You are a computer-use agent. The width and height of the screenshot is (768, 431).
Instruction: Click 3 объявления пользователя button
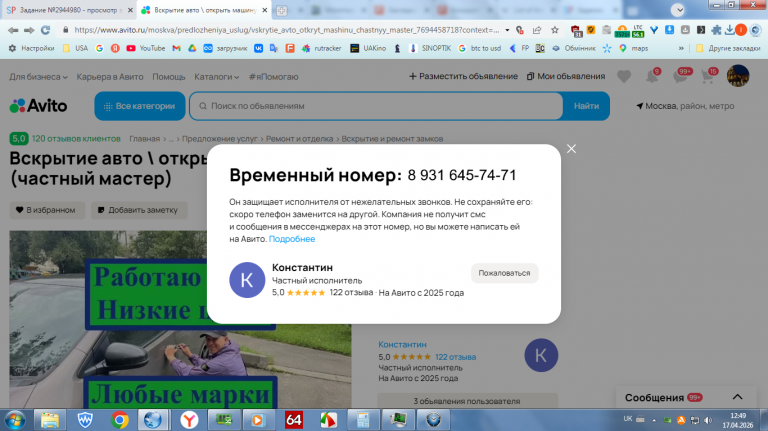(x=467, y=401)
